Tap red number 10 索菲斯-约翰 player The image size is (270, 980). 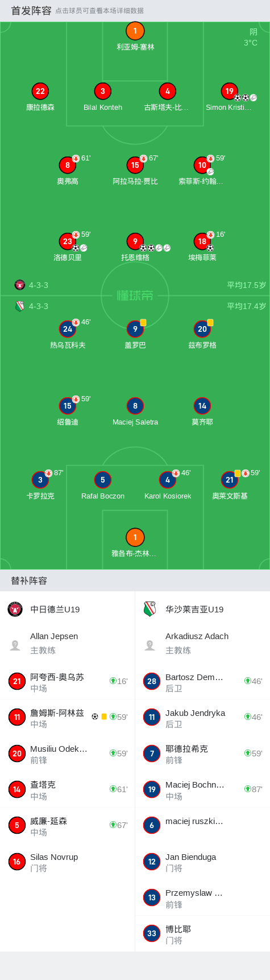[x=202, y=171]
